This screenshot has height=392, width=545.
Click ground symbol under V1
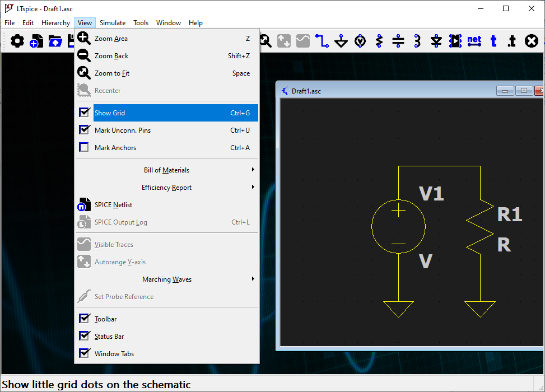pyautogui.click(x=398, y=309)
